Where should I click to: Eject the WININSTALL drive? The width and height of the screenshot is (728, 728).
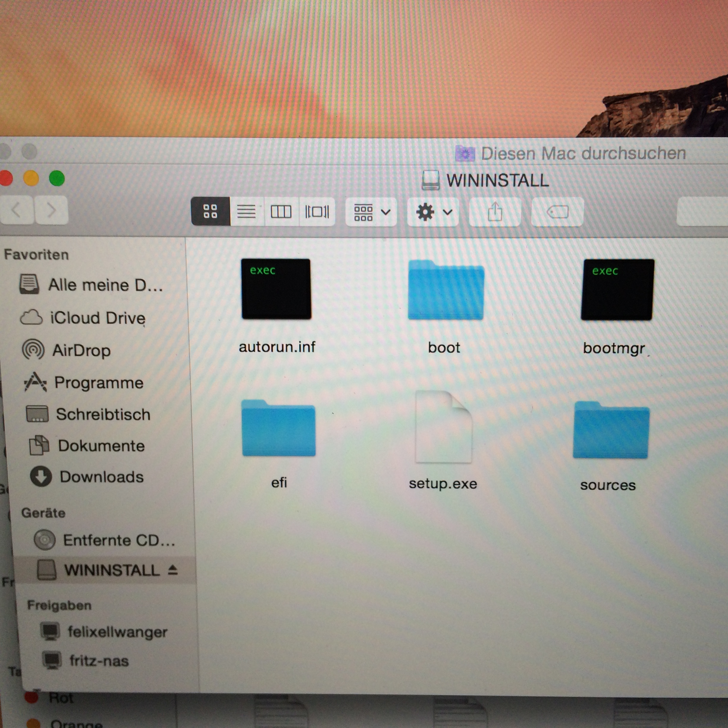pyautogui.click(x=172, y=570)
